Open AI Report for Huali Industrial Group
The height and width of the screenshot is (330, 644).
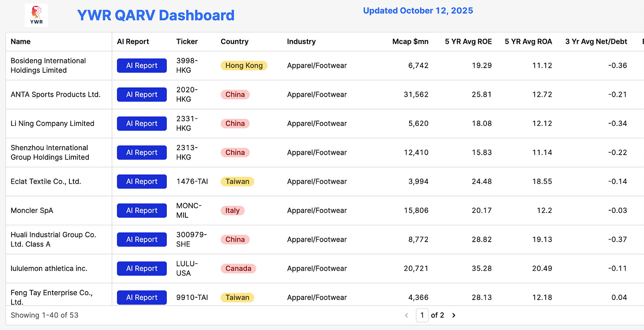point(142,239)
